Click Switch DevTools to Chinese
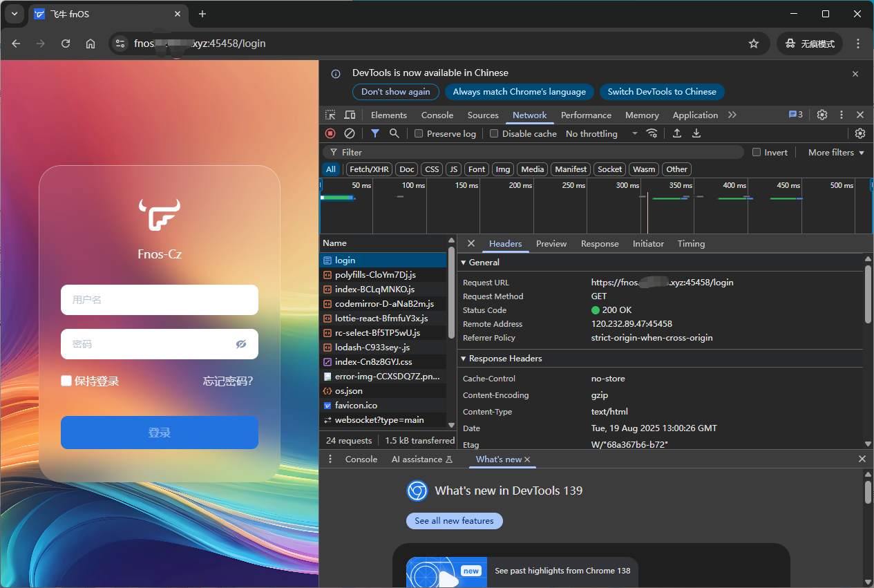The image size is (874, 588). click(x=662, y=92)
